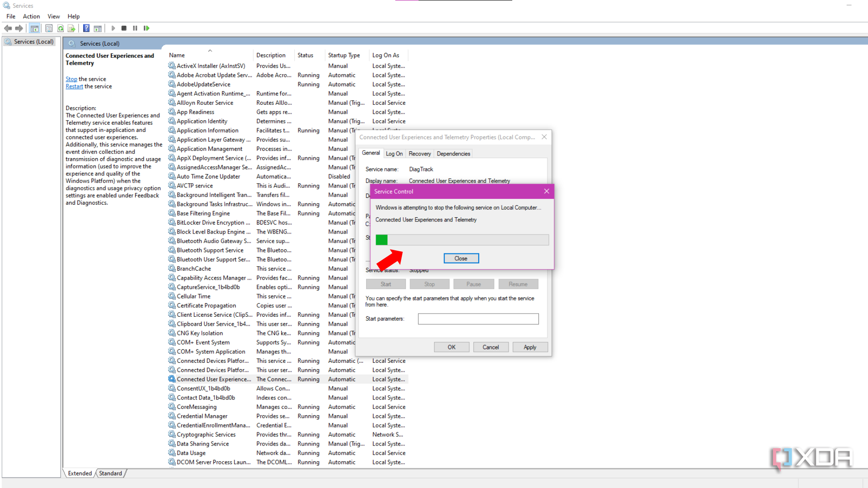Click the Properties toolbar icon

point(49,28)
